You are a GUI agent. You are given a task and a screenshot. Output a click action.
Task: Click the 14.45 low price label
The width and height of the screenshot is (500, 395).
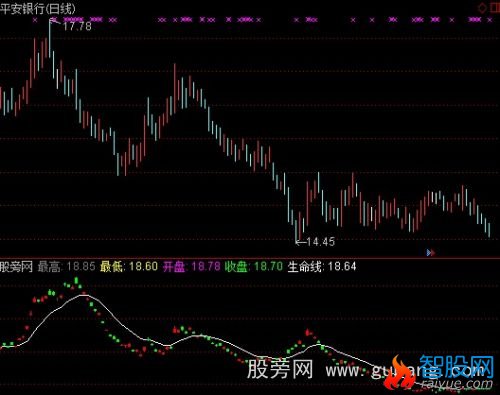tap(320, 242)
